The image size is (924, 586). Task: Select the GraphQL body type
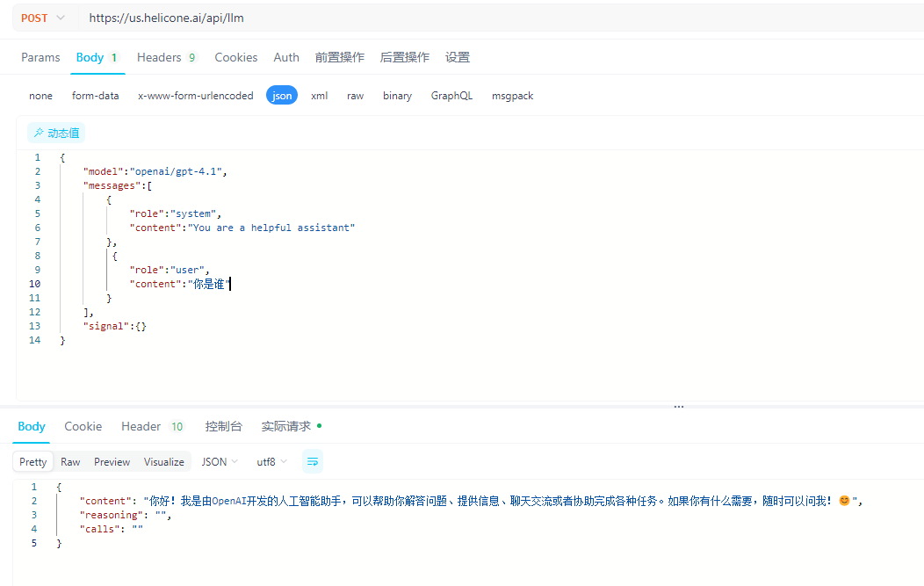[x=451, y=96]
